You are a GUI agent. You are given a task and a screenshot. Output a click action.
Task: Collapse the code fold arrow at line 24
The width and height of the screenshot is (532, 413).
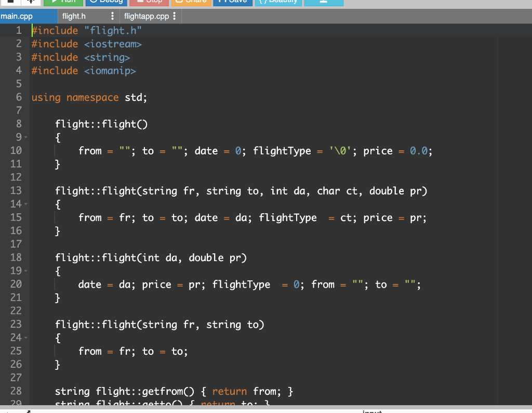[x=24, y=338]
